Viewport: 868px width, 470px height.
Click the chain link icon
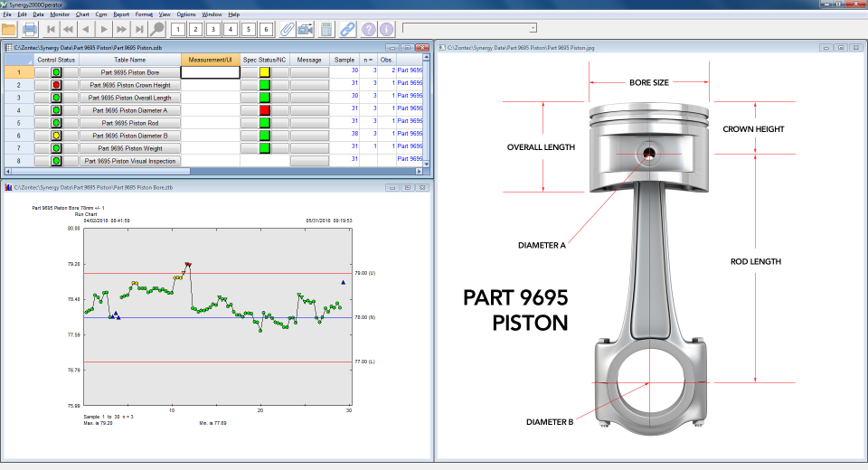347,30
